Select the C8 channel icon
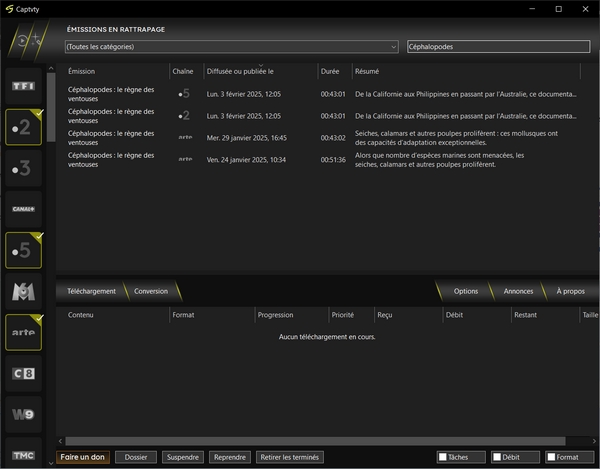The image size is (600, 469). (x=23, y=373)
